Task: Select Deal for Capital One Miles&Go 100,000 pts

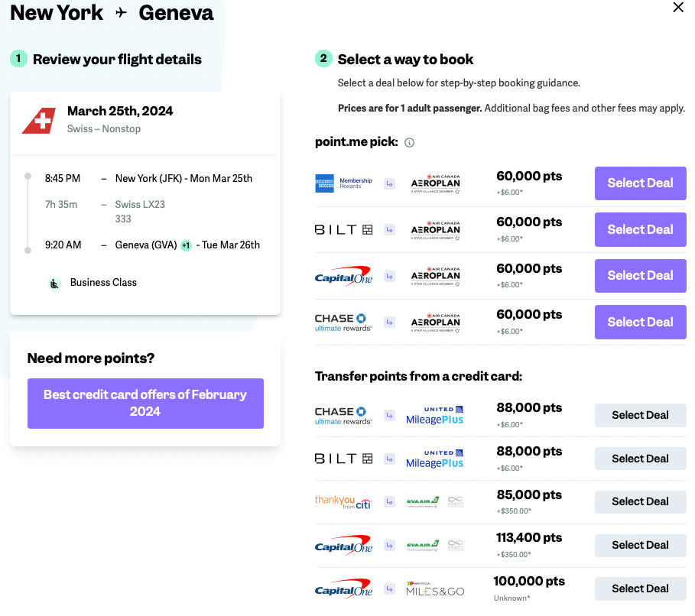Action: pos(640,588)
